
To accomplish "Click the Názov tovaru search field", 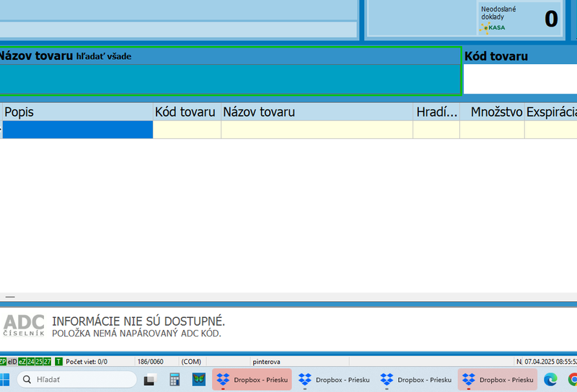I will [x=229, y=79].
